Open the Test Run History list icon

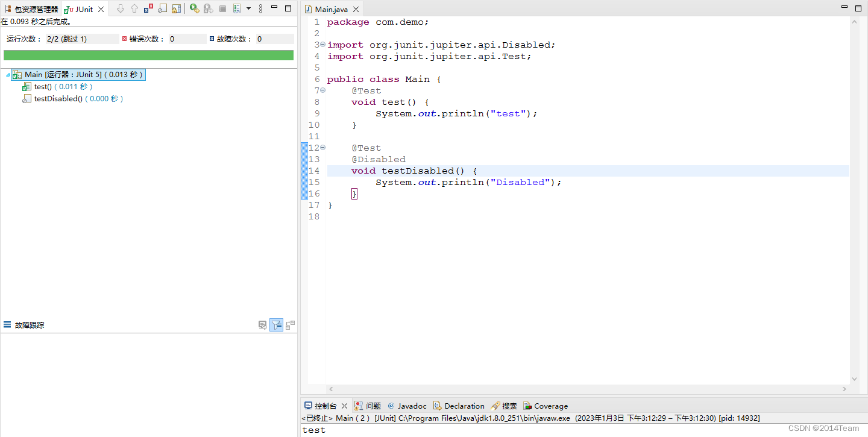click(237, 8)
